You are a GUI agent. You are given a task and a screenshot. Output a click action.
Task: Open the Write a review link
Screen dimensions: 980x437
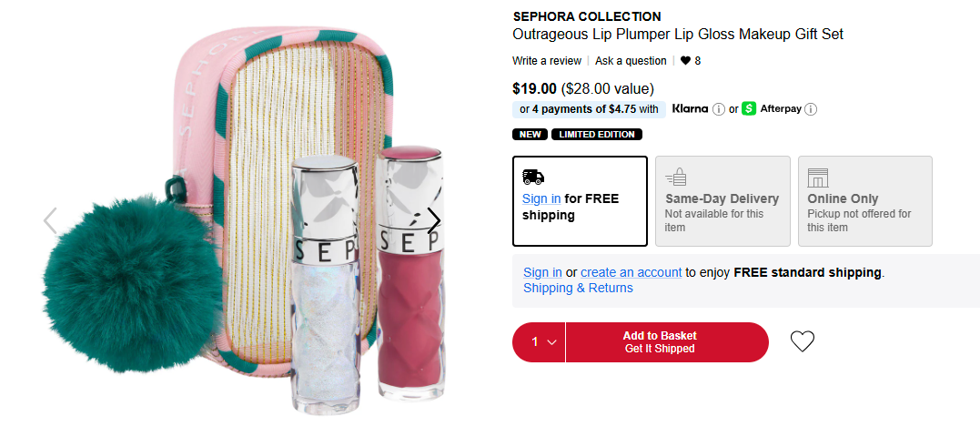click(x=546, y=61)
